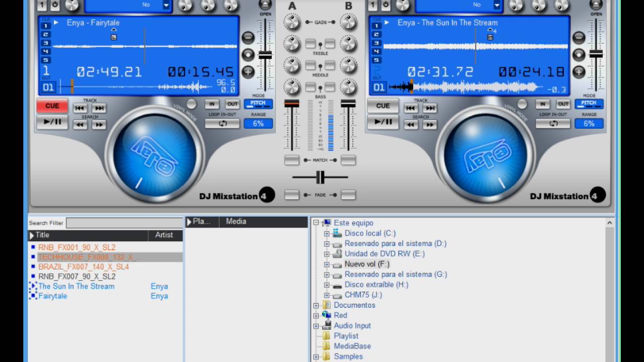Select cue point 3 on left deck
This screenshot has height=362, width=644.
pyautogui.click(x=46, y=43)
